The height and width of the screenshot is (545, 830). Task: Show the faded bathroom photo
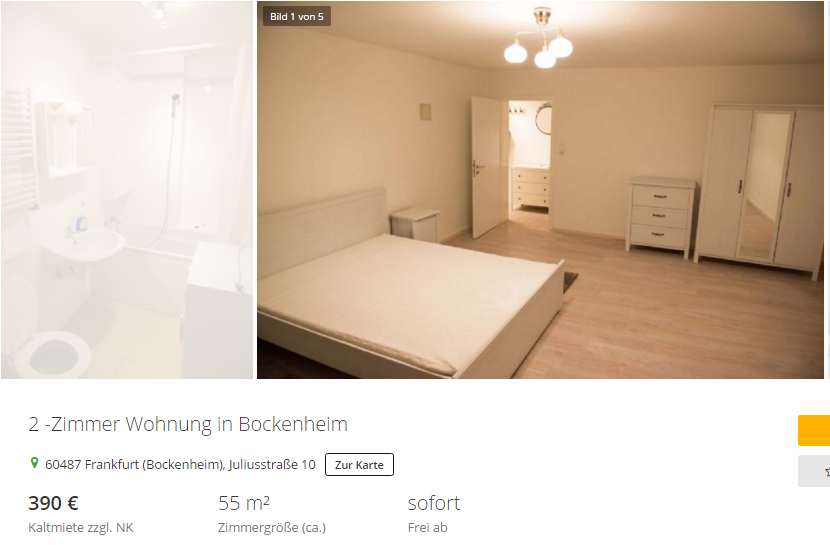click(x=127, y=189)
